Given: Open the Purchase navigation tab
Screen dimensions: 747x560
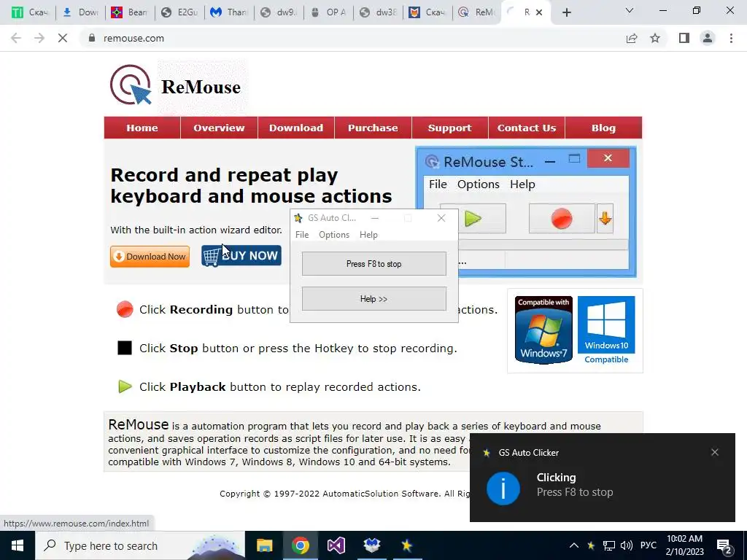Looking at the screenshot, I should [x=373, y=128].
